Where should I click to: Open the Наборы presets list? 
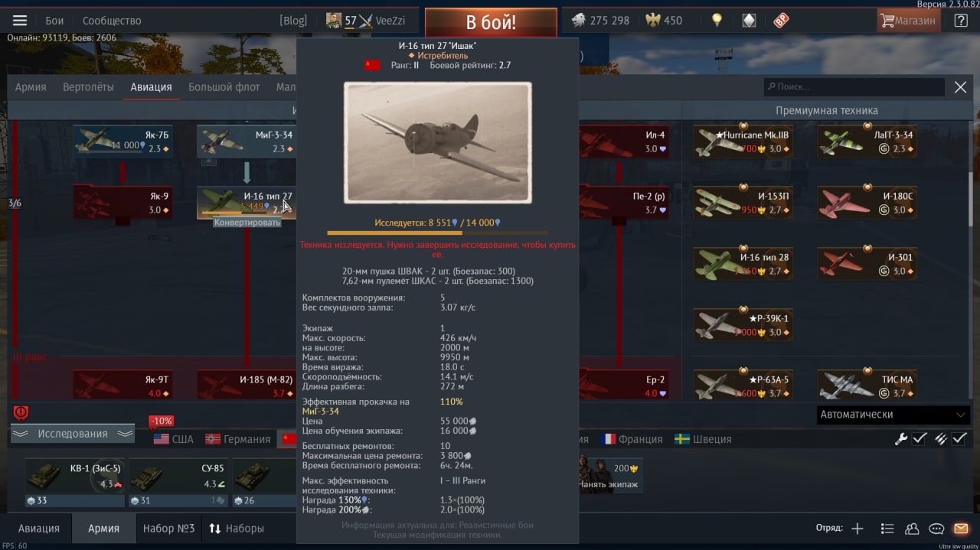pyautogui.click(x=237, y=529)
